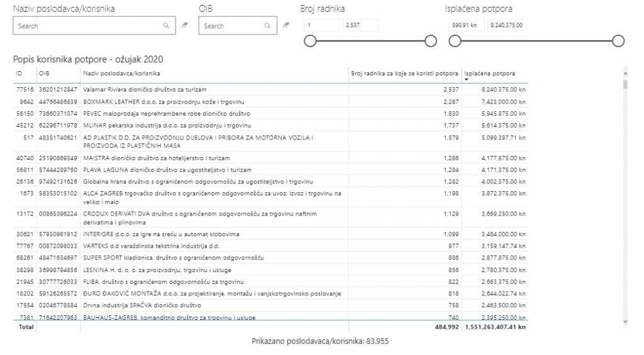
Task: Select the Globalna hrana row name
Action: pyautogui.click(x=198, y=182)
